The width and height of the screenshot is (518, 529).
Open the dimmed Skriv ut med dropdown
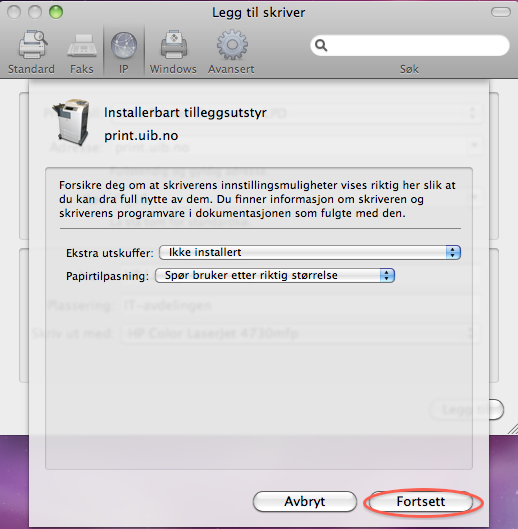point(300,333)
